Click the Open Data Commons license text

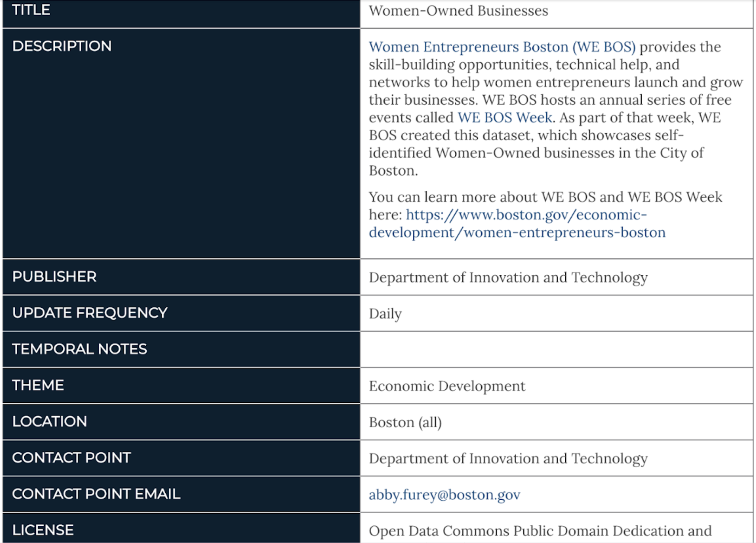tap(540, 531)
